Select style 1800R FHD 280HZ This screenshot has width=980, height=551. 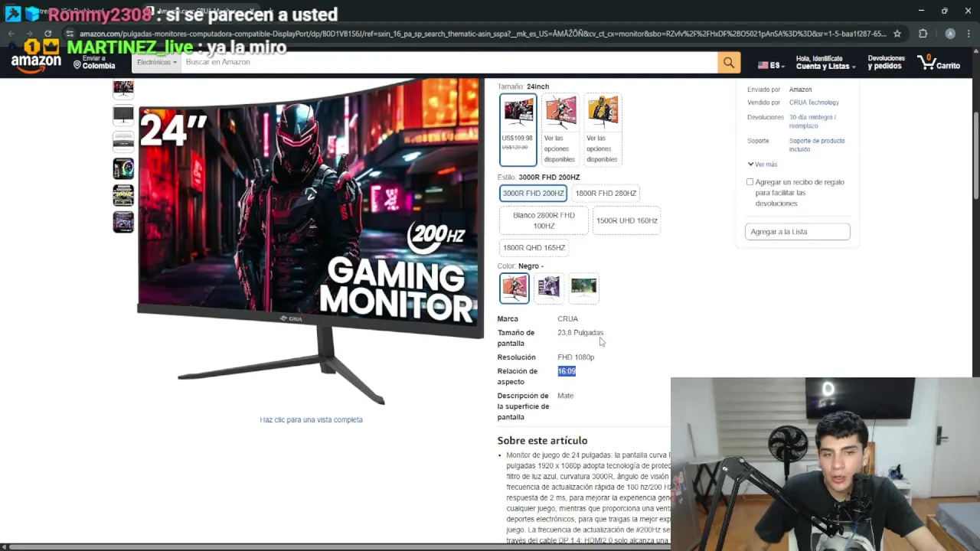pos(606,194)
